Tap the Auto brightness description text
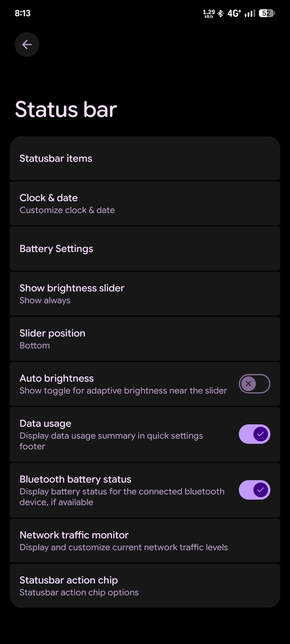The image size is (290, 644). [x=123, y=391]
